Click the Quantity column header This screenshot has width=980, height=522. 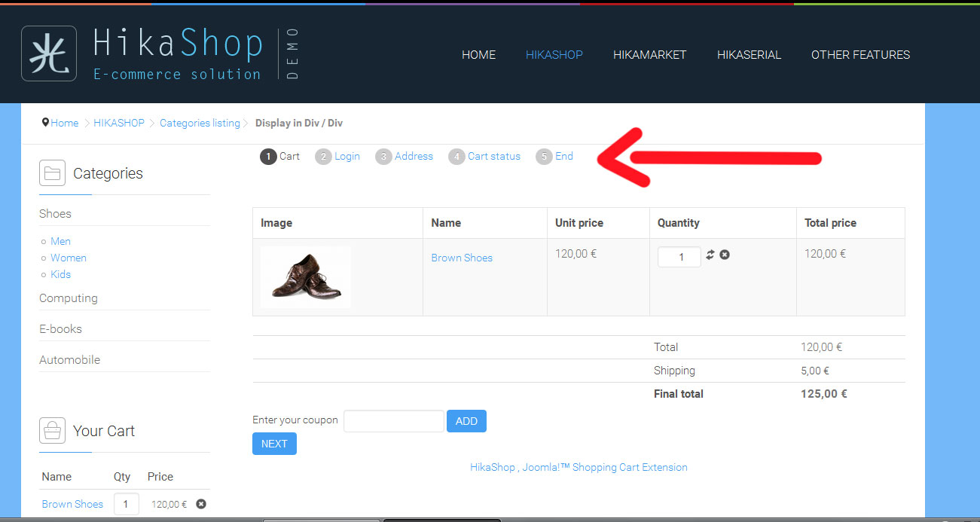(679, 223)
